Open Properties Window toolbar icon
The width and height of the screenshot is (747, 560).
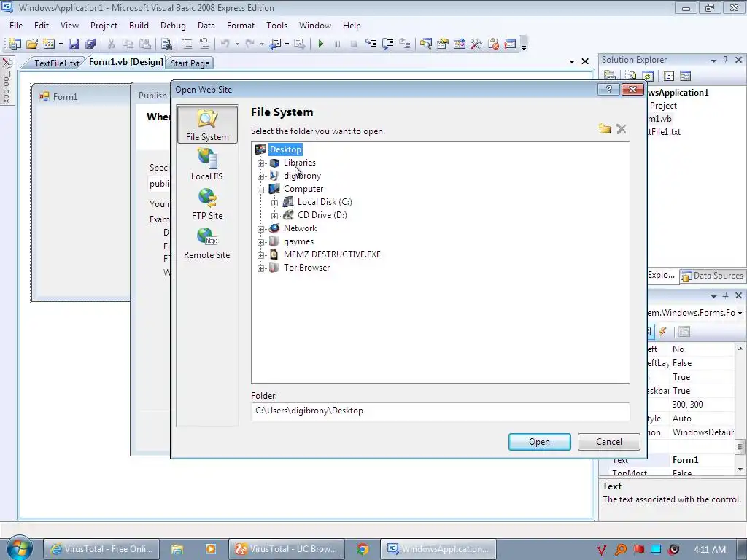443,44
